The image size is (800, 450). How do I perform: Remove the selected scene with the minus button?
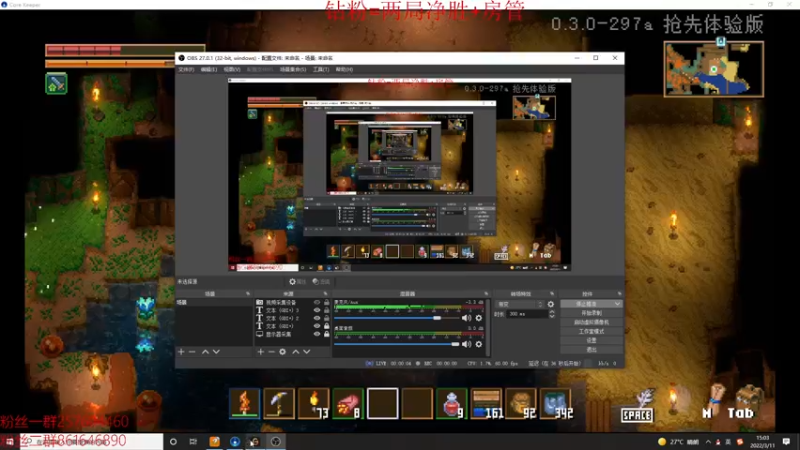(192, 352)
